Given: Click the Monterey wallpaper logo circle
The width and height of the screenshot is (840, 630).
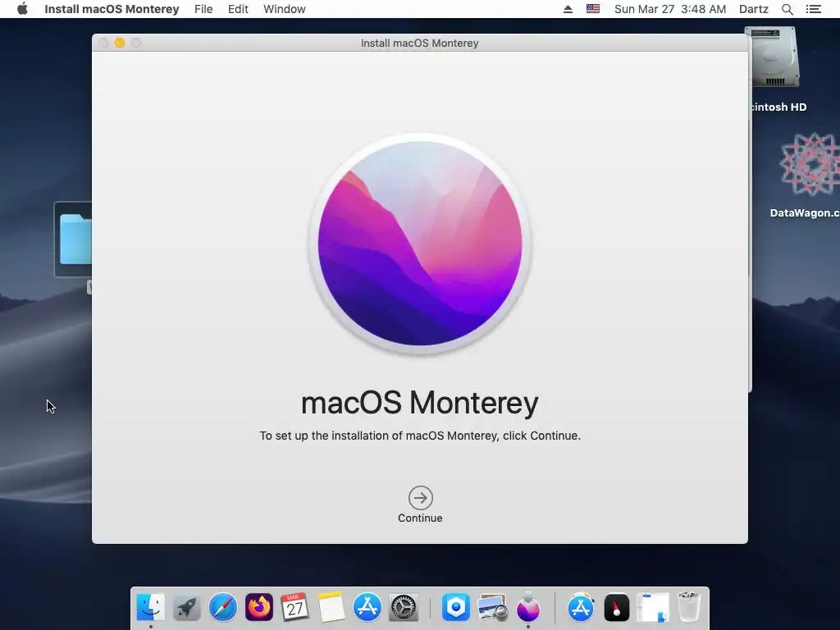Looking at the screenshot, I should (420, 244).
